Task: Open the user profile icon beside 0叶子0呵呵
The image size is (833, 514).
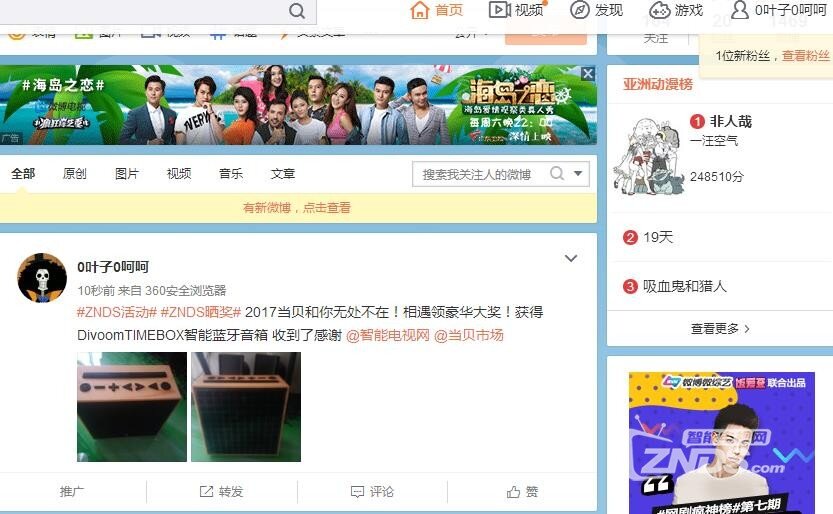Action: pos(740,10)
